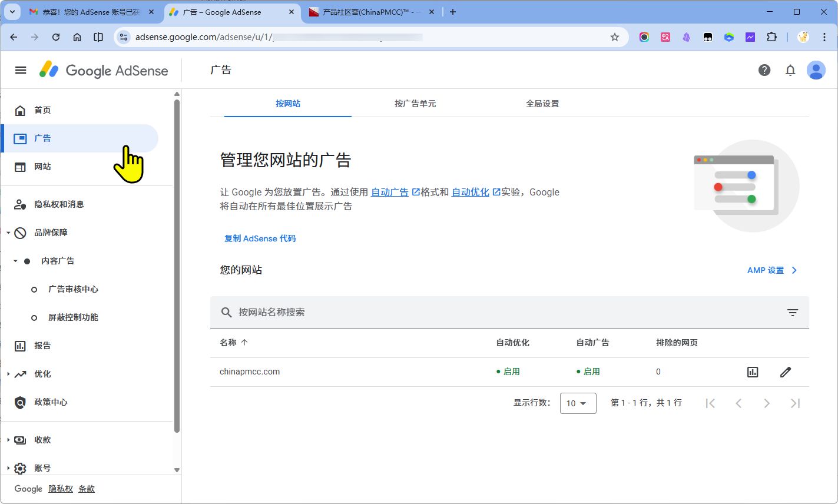The width and height of the screenshot is (838, 504).
Task: Collapse the 品牌保障 sidebar section
Action: [8, 233]
